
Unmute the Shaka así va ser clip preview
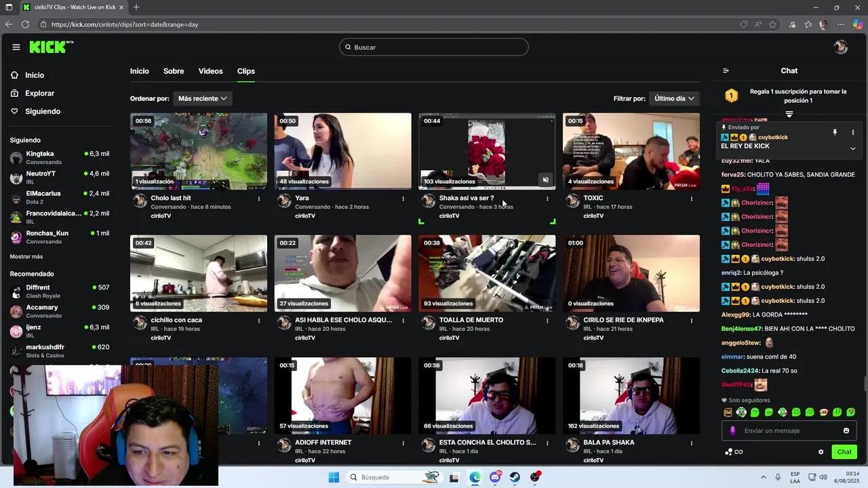[x=545, y=180]
